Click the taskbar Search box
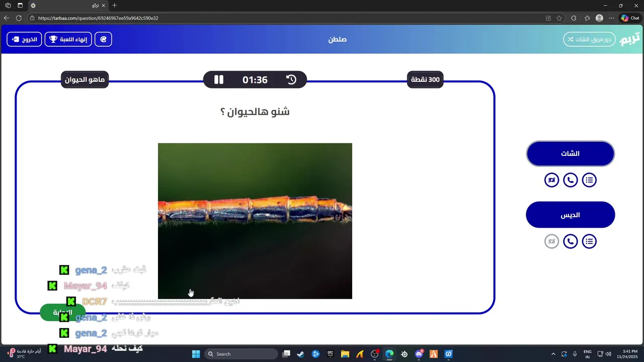The height and width of the screenshot is (362, 644). pyautogui.click(x=241, y=354)
